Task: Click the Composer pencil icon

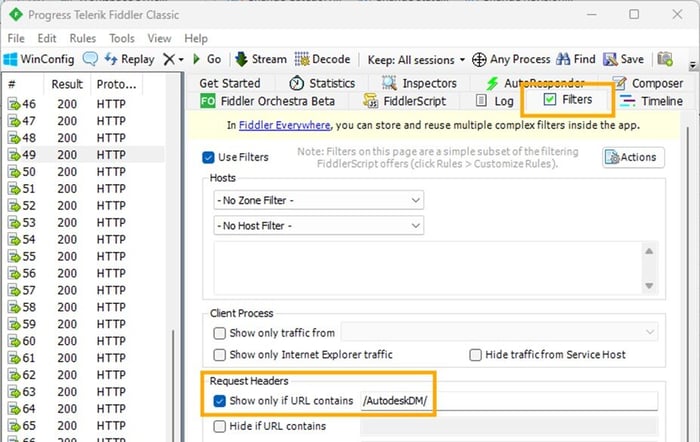Action: [x=619, y=83]
